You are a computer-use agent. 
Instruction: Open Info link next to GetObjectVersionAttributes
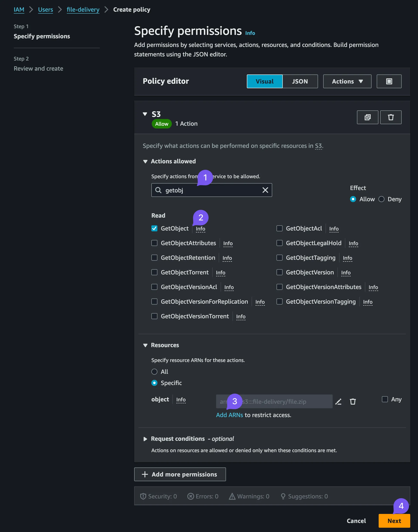point(373,287)
